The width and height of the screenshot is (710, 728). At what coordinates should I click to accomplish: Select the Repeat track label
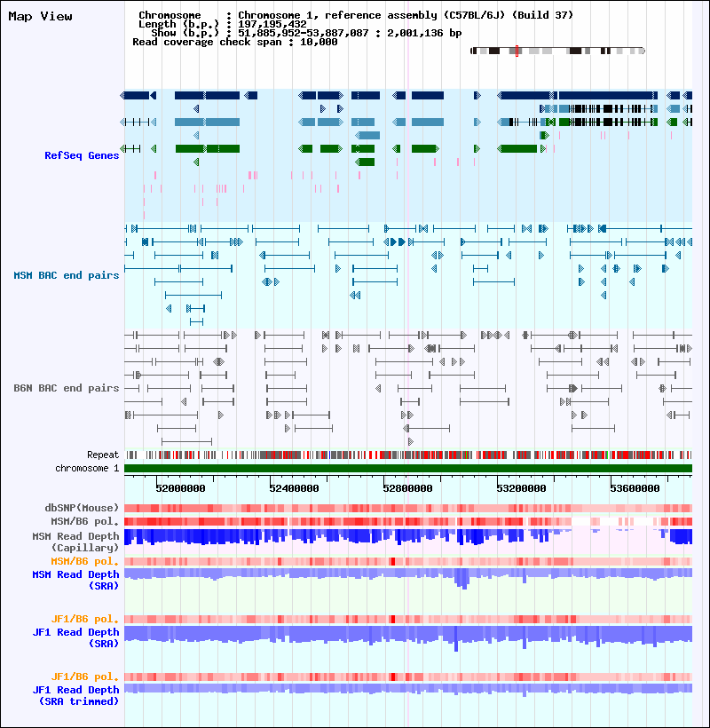[x=103, y=455]
